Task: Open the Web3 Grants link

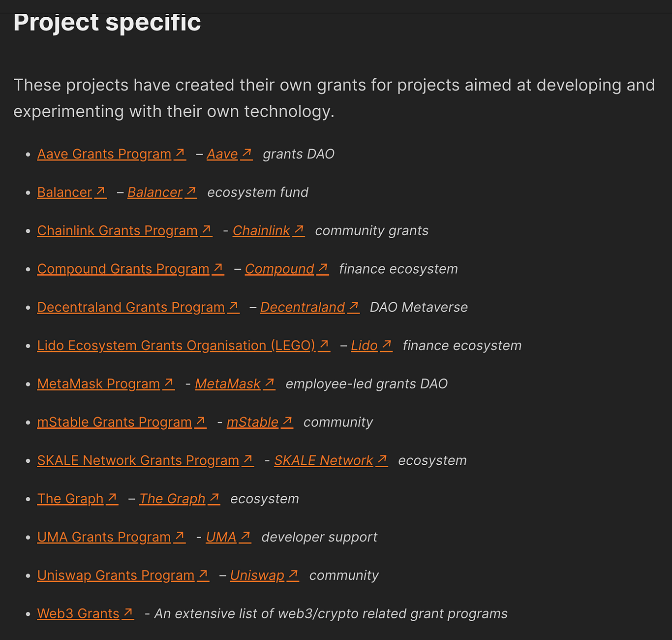Action: click(86, 614)
